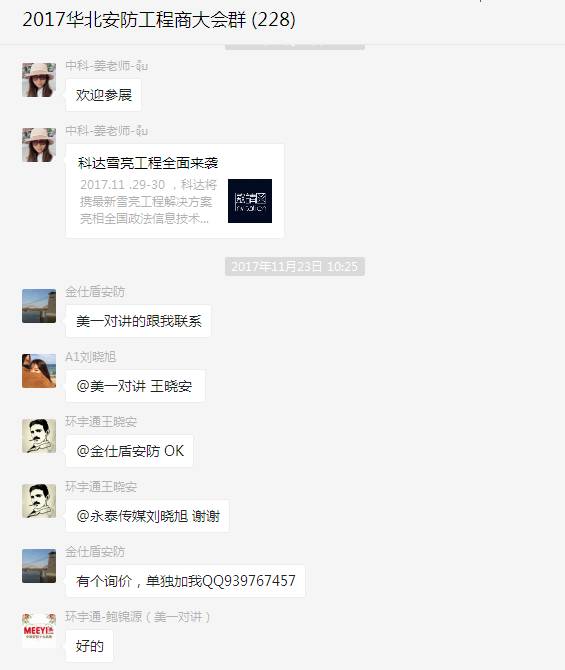Click the @金仕盾安防 OK message bubble
This screenshot has width=565, height=670.
coord(129,451)
